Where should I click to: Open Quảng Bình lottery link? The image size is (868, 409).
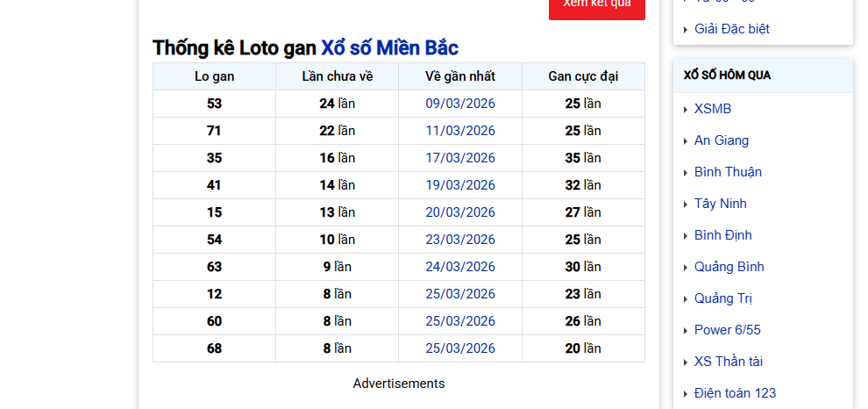pyautogui.click(x=729, y=267)
